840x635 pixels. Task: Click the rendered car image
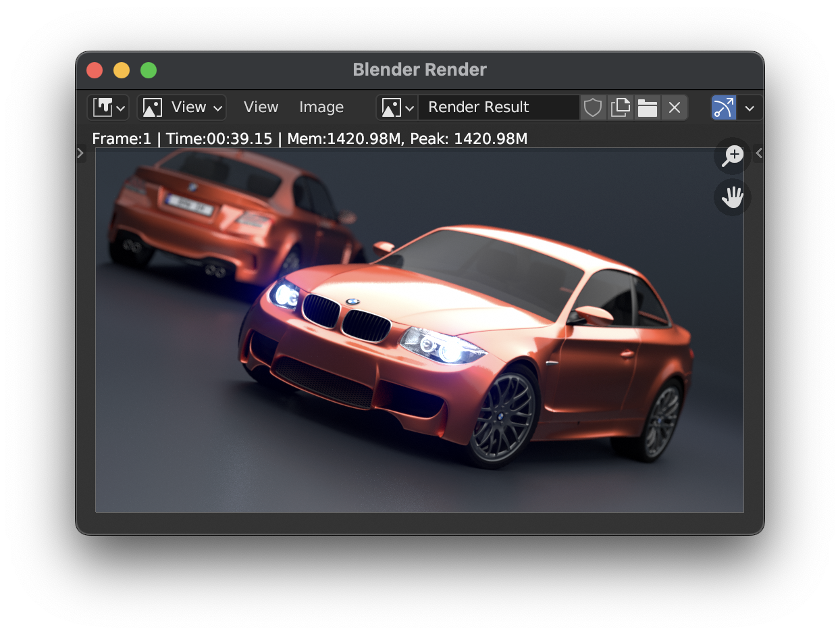click(x=419, y=330)
